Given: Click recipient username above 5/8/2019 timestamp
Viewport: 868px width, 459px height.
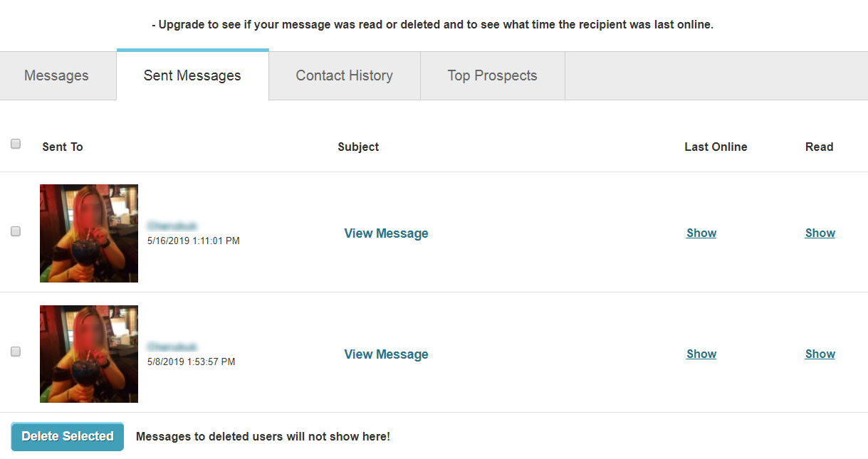Looking at the screenshot, I should pyautogui.click(x=172, y=347).
